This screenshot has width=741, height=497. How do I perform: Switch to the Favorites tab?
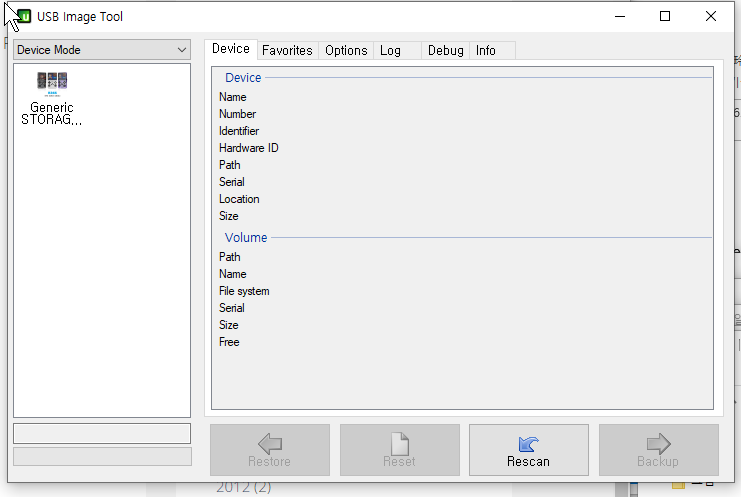pyautogui.click(x=287, y=51)
